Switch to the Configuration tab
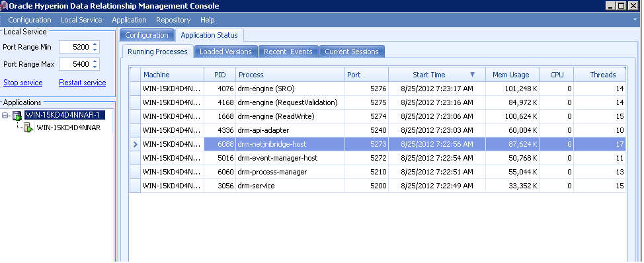The height and width of the screenshot is (263, 644). pyautogui.click(x=147, y=35)
